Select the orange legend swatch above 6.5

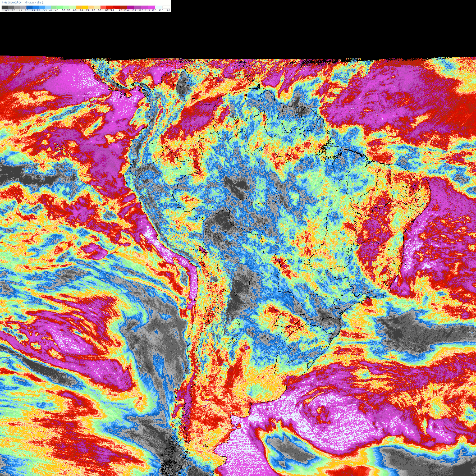[79, 7]
